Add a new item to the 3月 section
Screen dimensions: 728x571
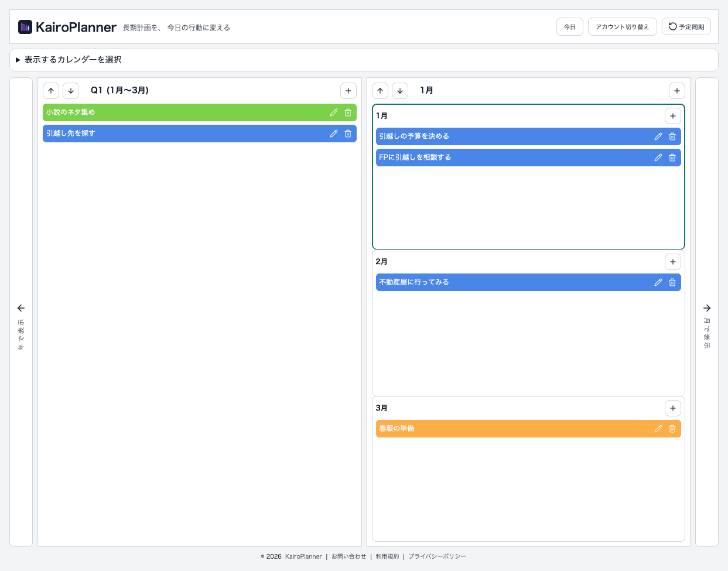pos(672,408)
